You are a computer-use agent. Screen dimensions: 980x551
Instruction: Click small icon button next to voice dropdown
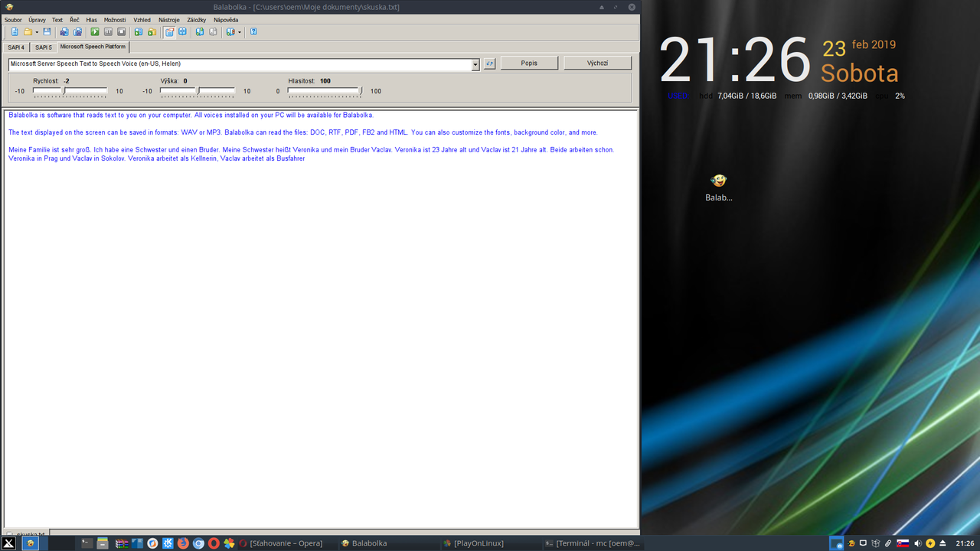489,64
